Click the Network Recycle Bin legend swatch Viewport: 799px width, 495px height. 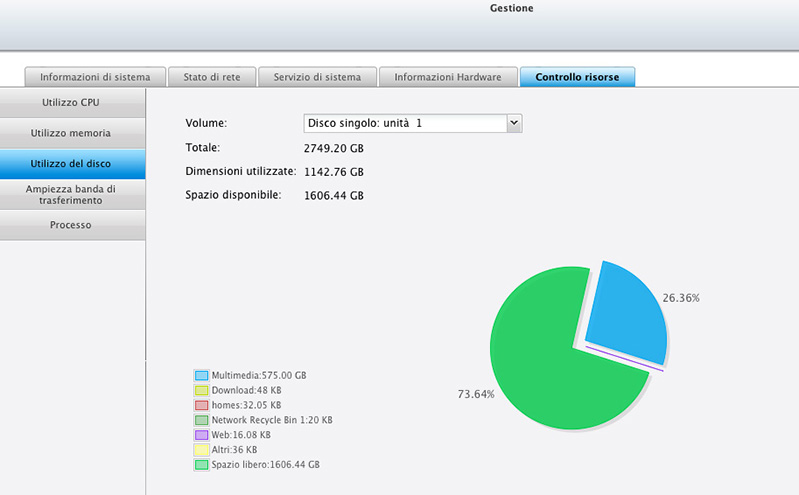(x=201, y=420)
